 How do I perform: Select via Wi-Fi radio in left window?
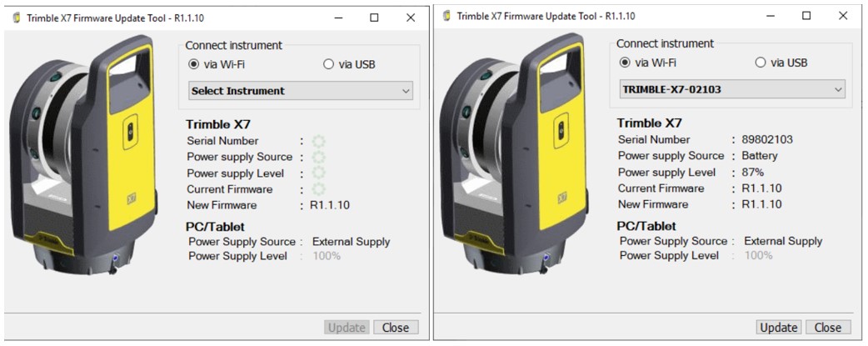click(x=193, y=64)
